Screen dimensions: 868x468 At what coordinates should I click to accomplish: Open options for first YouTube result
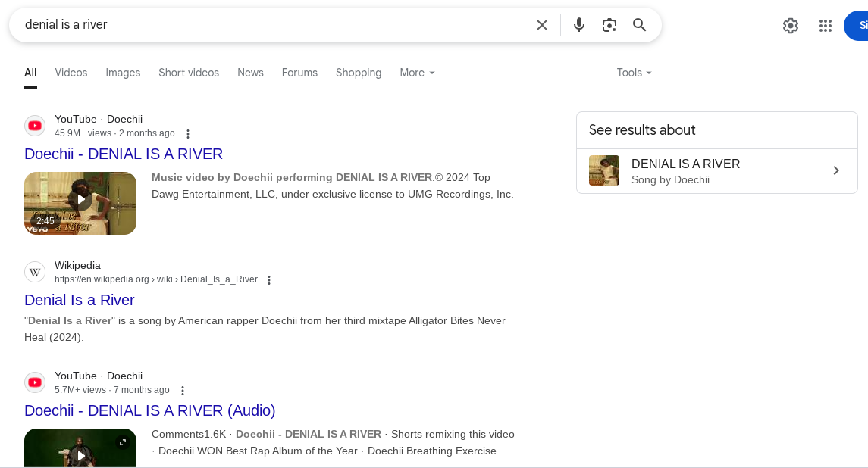188,134
